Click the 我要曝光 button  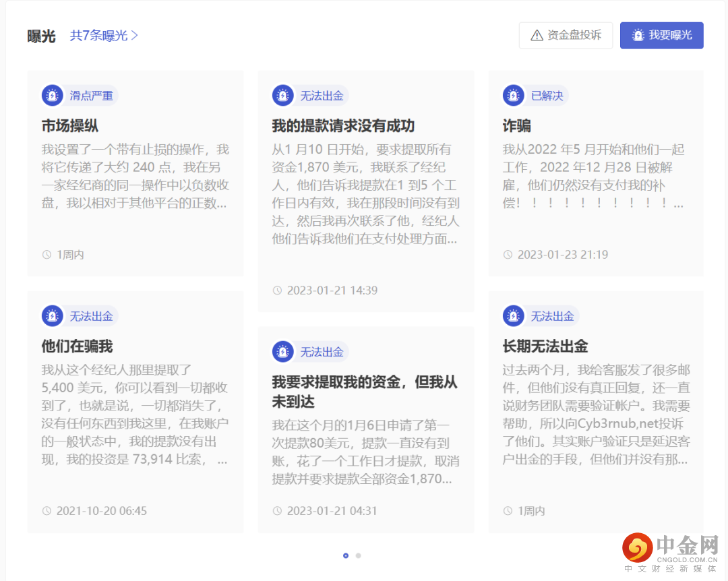[x=662, y=35]
